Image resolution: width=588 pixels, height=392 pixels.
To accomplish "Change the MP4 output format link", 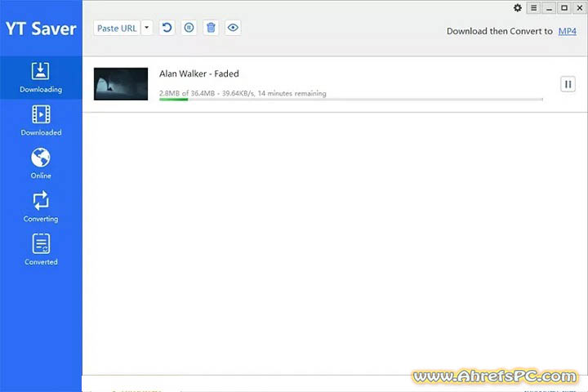I will point(568,31).
